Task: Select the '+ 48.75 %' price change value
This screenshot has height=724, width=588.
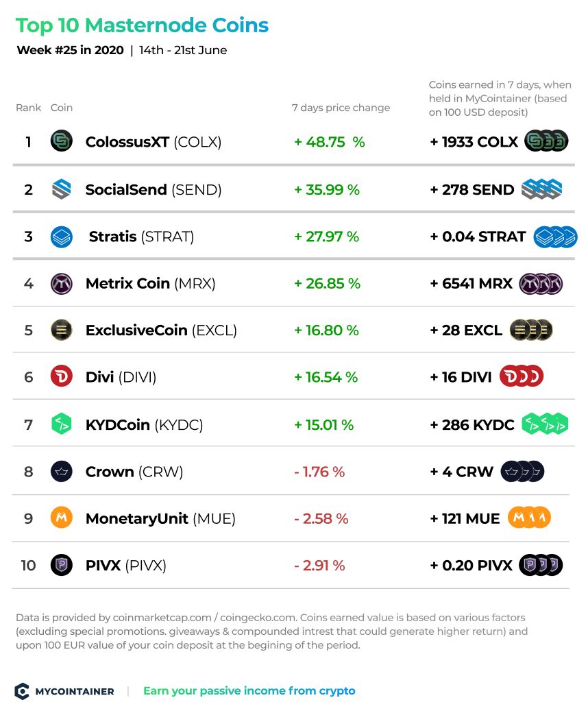Action: [x=330, y=142]
